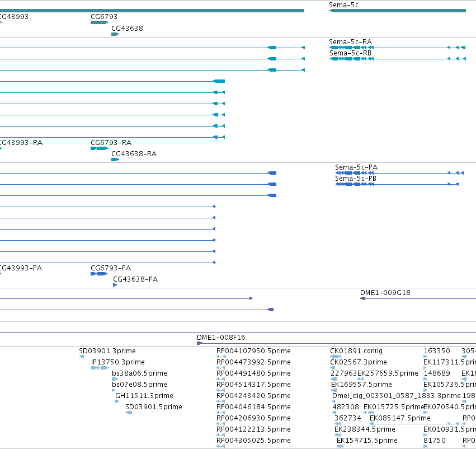Click the 482308 feature label
The image size is (476, 449).
point(346,407)
